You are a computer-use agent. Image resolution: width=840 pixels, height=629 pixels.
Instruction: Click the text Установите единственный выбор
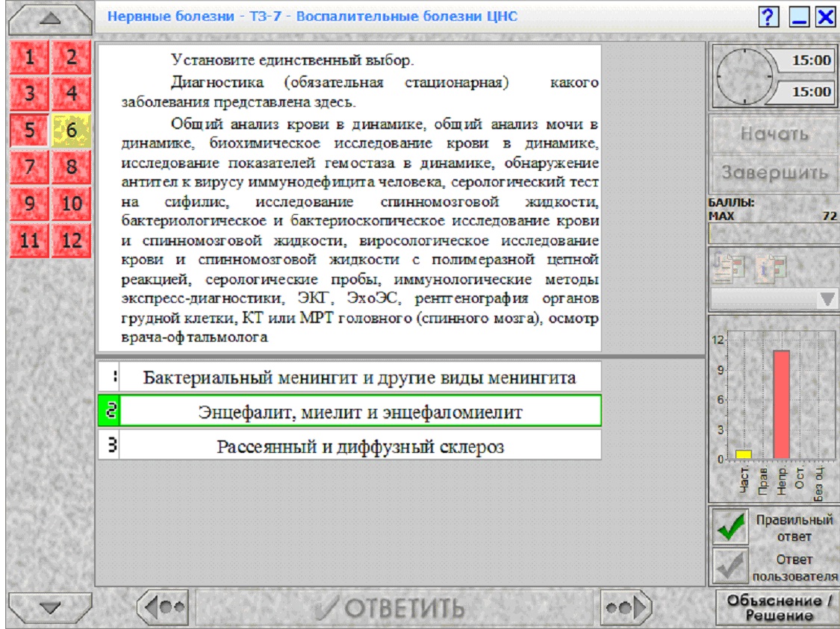[x=293, y=60]
